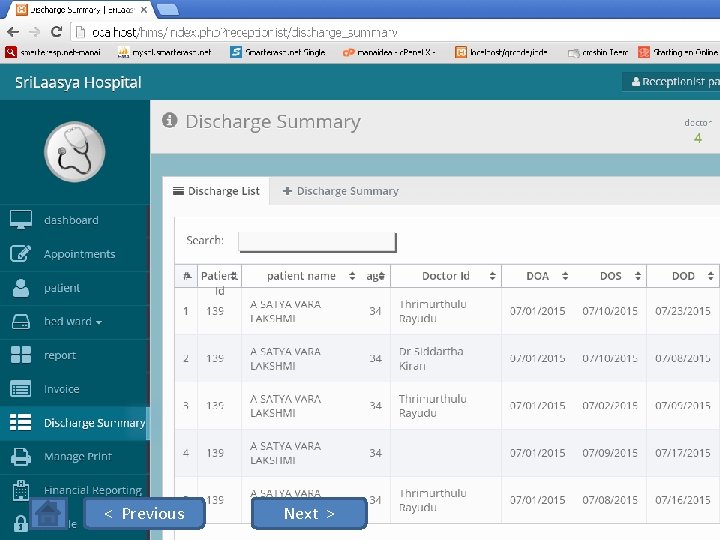Click the bed ward drive icon
The height and width of the screenshot is (540, 720).
pyautogui.click(x=21, y=321)
